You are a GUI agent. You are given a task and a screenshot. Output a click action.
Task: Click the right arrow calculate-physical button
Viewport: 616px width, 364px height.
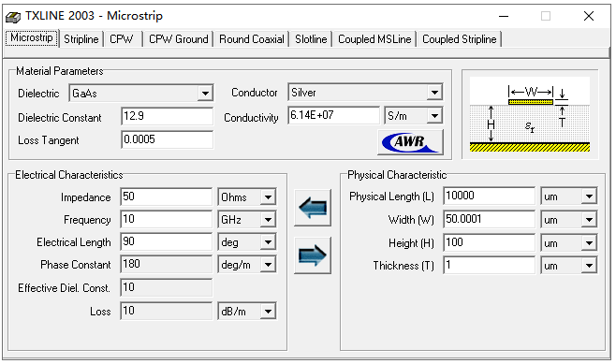tap(313, 255)
